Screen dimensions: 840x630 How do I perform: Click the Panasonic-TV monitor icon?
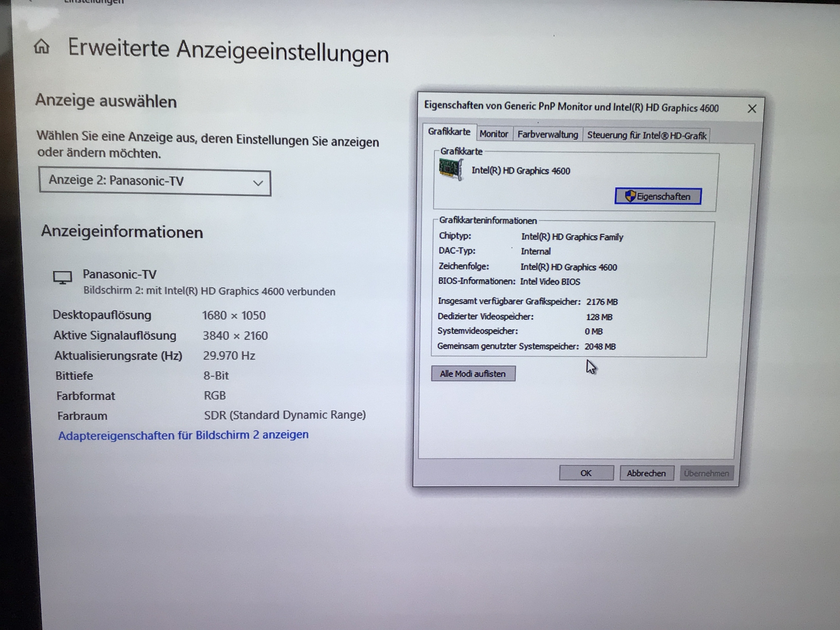click(x=62, y=277)
